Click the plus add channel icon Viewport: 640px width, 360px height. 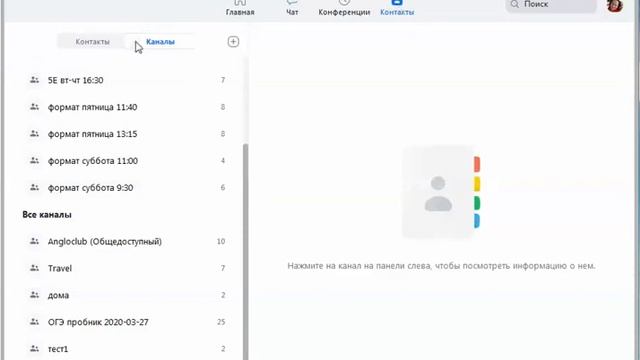pos(233,42)
